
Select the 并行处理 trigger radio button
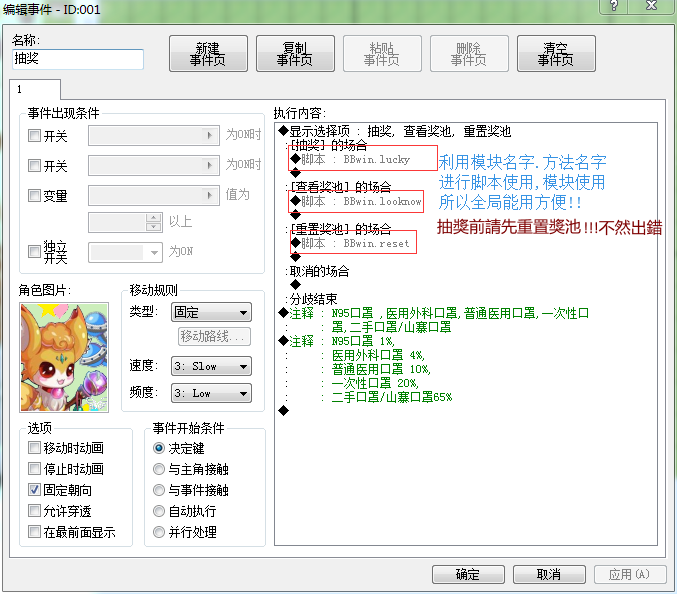[x=159, y=532]
